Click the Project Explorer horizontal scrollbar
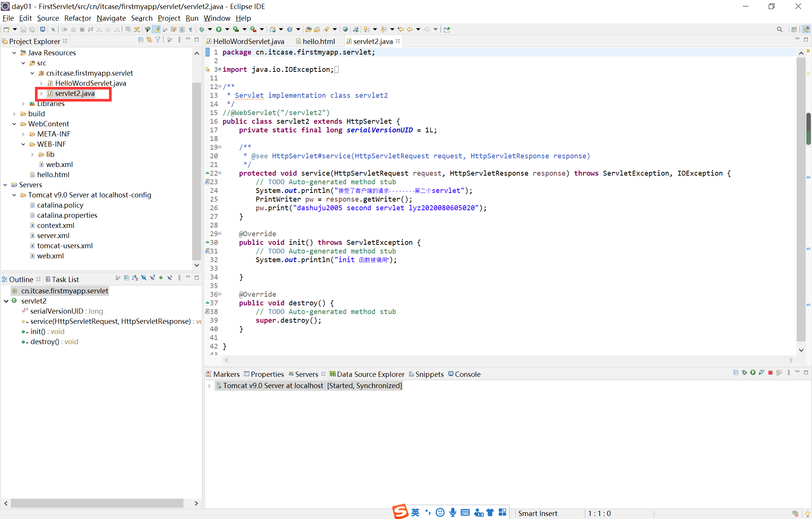The height and width of the screenshot is (519, 812). (x=97, y=503)
